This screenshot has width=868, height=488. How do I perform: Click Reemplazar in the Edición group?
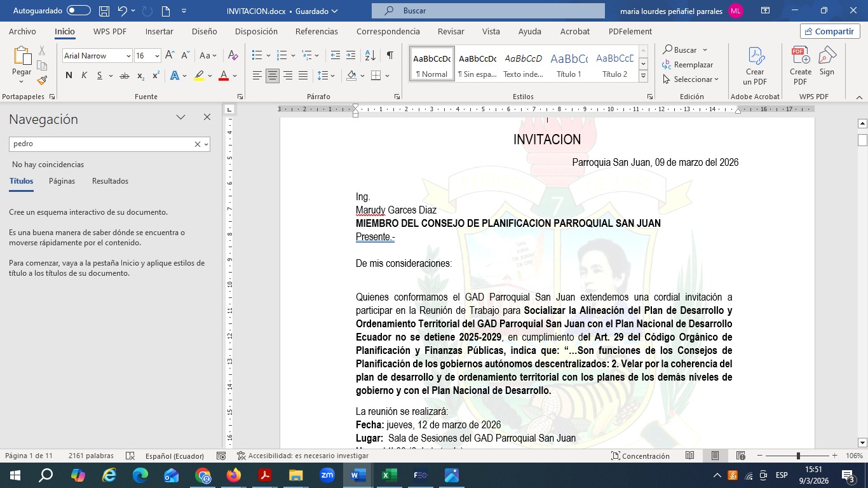coord(688,65)
